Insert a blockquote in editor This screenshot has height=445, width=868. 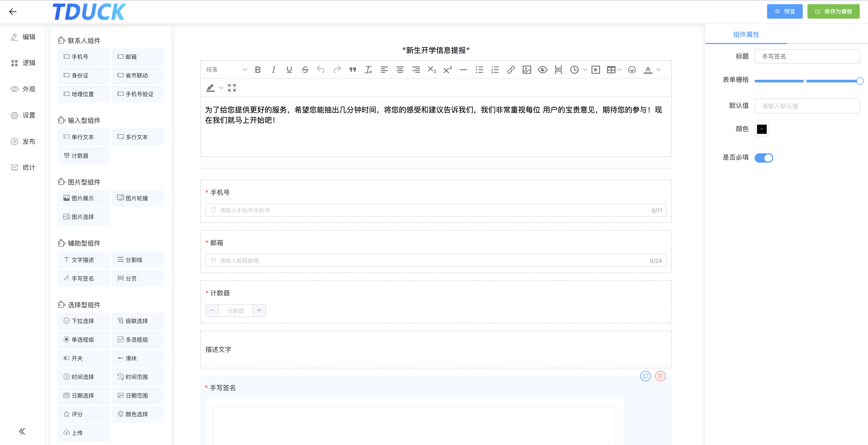coord(352,70)
